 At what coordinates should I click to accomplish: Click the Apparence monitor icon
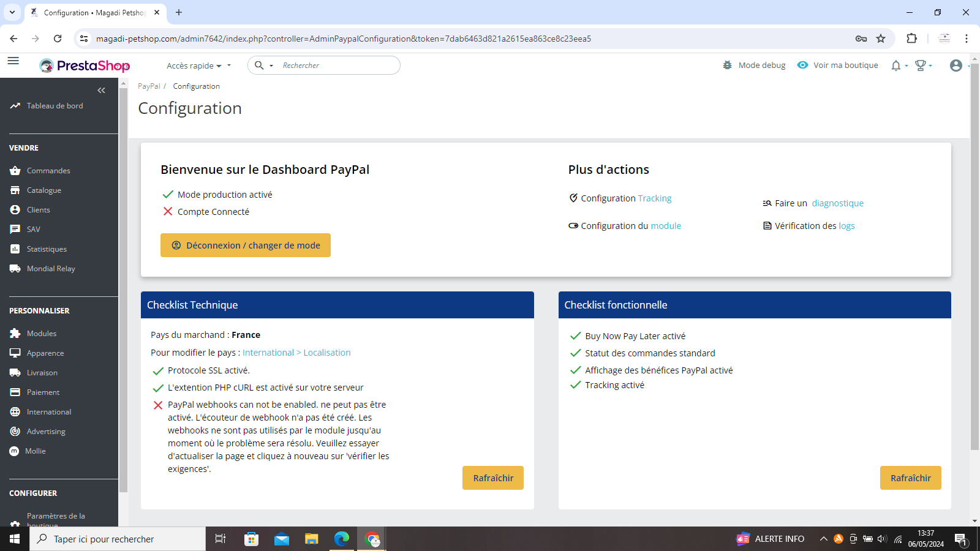tap(15, 353)
